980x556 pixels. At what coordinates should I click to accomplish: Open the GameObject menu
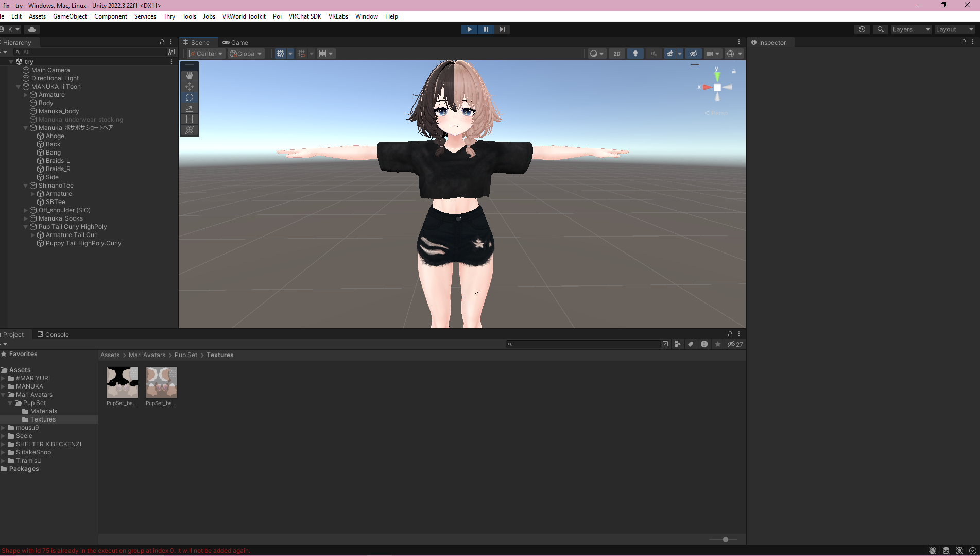click(70, 16)
